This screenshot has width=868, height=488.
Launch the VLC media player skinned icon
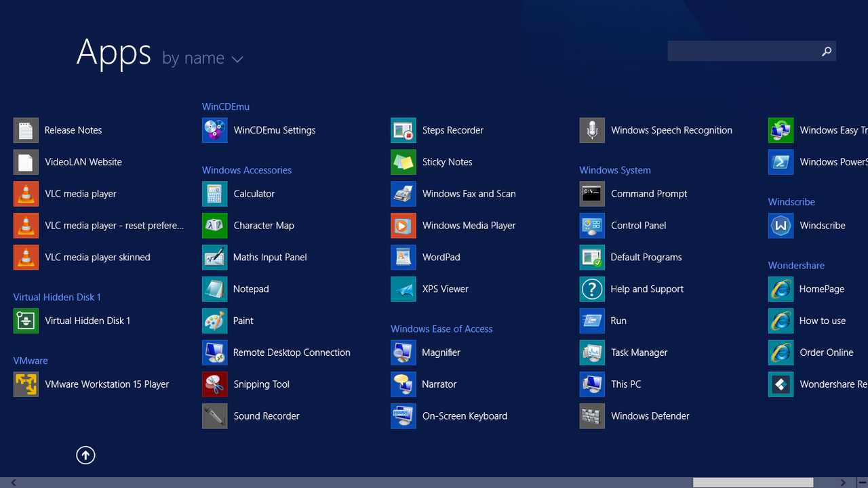click(26, 258)
